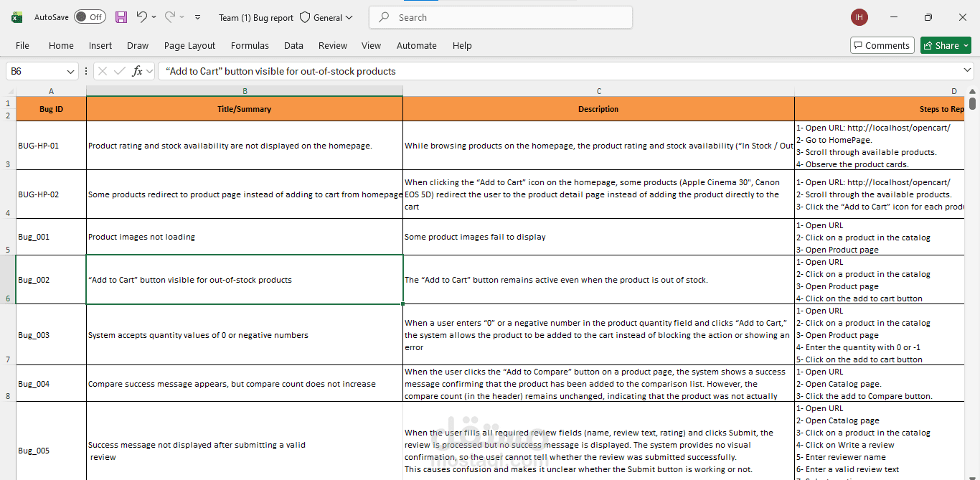This screenshot has height=480, width=980.
Task: Select 'Compare success message appears' title cell
Action: (245, 384)
